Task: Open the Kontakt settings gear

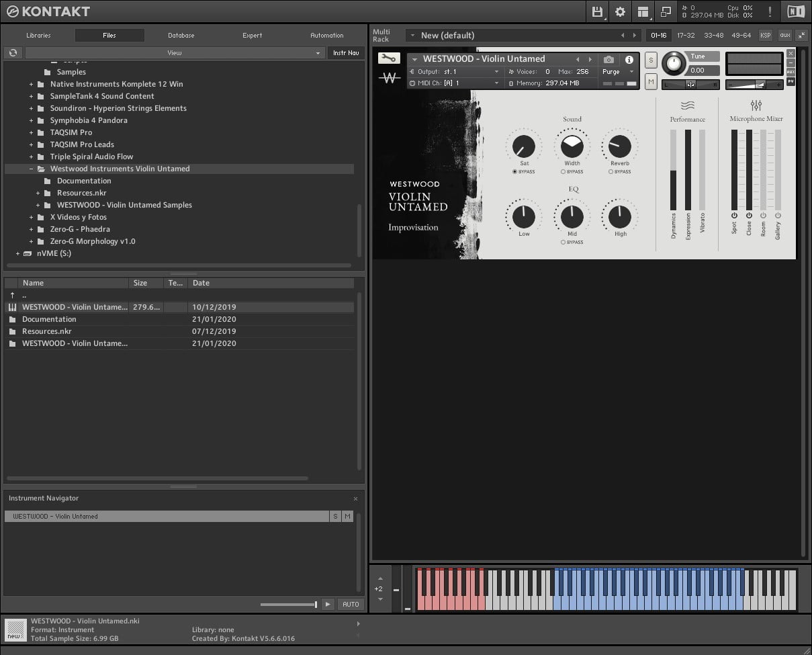Action: pyautogui.click(x=620, y=11)
